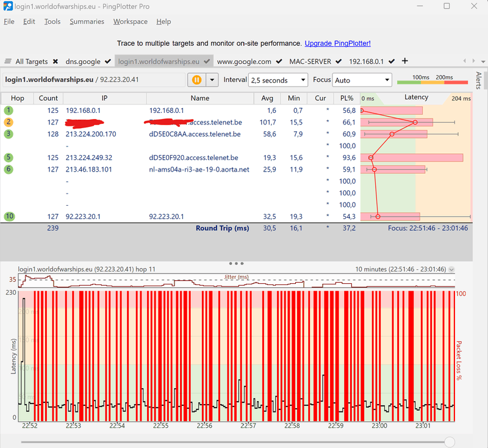Viewport: 488px width, 448px height.
Task: Click the hamburger icon beside All Targets
Action: click(8, 62)
